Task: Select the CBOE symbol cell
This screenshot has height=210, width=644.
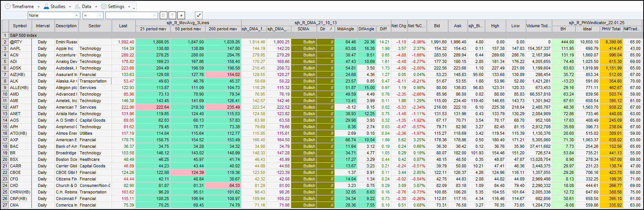Action: 20,172
